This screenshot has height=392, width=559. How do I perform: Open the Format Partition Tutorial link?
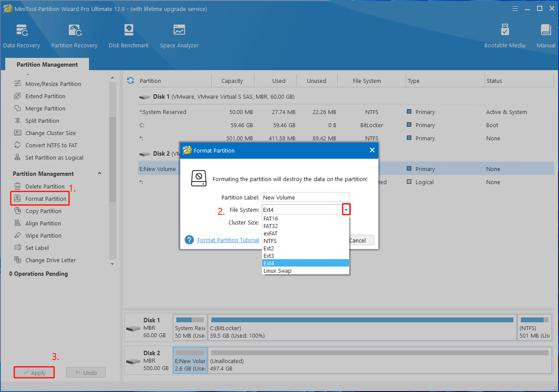[228, 240]
